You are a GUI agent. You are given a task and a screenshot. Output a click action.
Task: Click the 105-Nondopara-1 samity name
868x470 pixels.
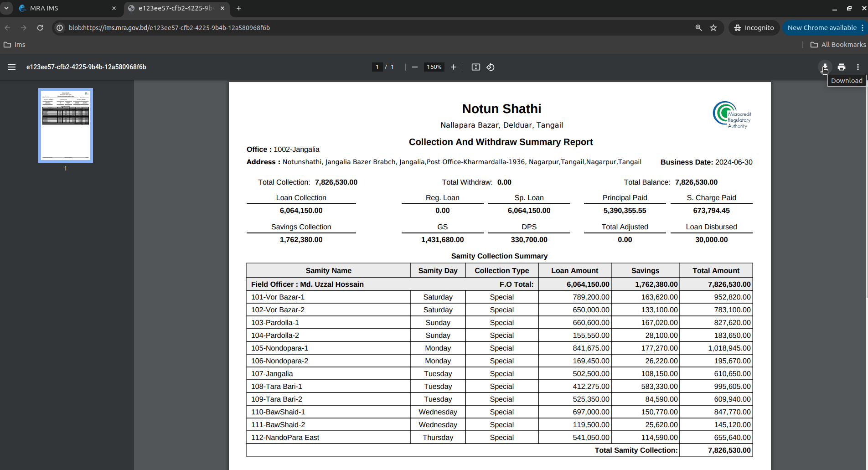click(279, 348)
